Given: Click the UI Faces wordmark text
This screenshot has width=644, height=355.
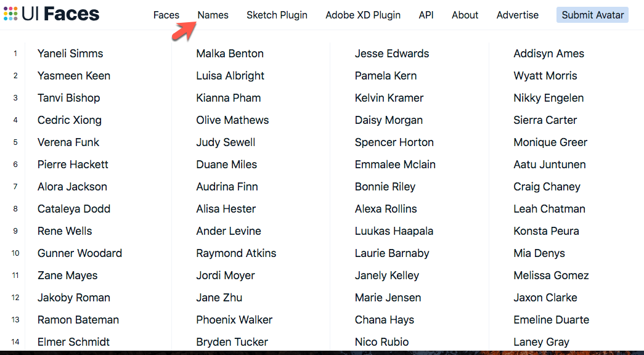Looking at the screenshot, I should (60, 14).
